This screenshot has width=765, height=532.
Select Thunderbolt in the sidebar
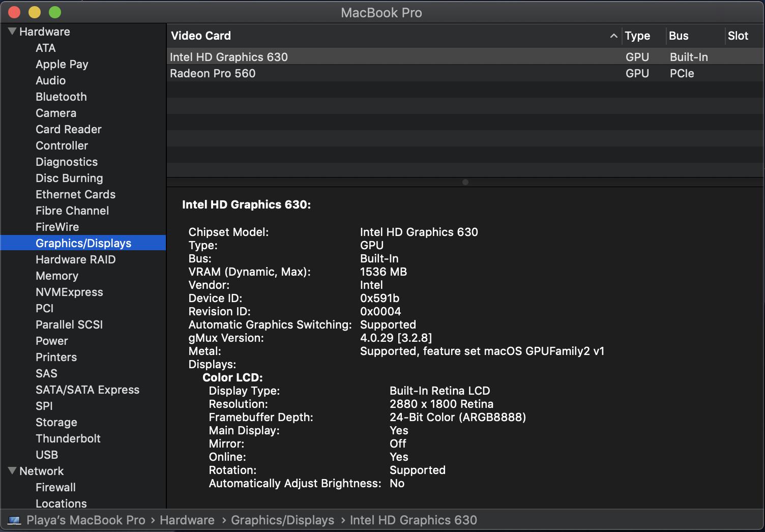[68, 438]
